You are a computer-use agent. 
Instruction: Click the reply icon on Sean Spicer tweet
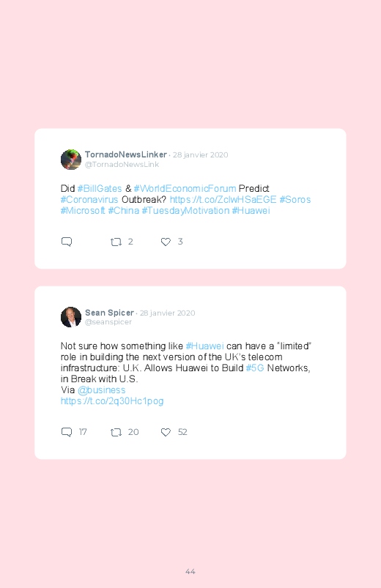(x=67, y=432)
